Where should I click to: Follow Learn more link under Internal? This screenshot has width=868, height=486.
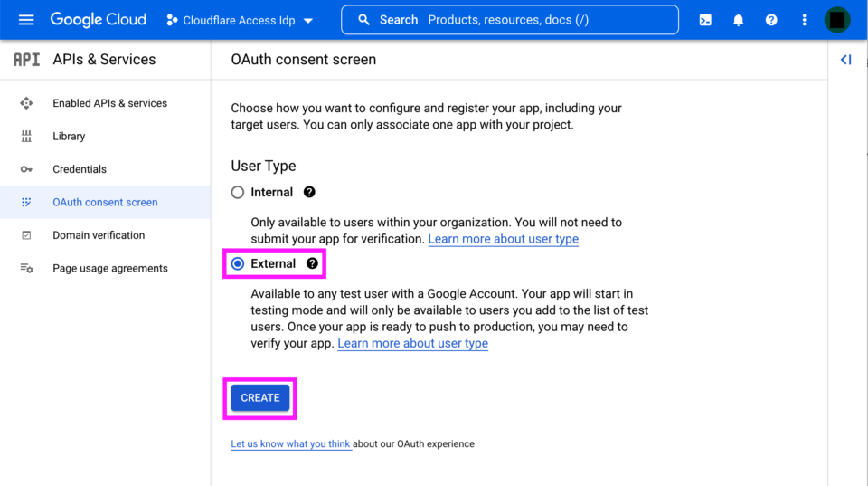click(x=503, y=239)
